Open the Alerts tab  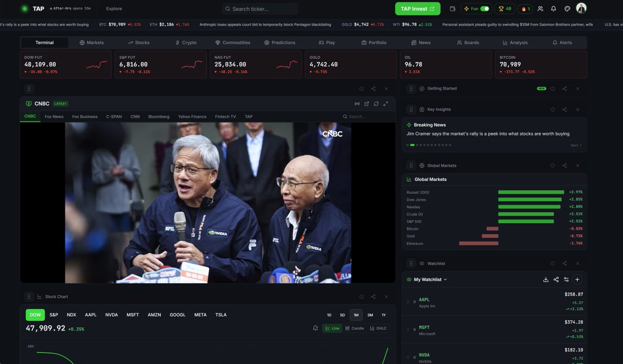[562, 43]
